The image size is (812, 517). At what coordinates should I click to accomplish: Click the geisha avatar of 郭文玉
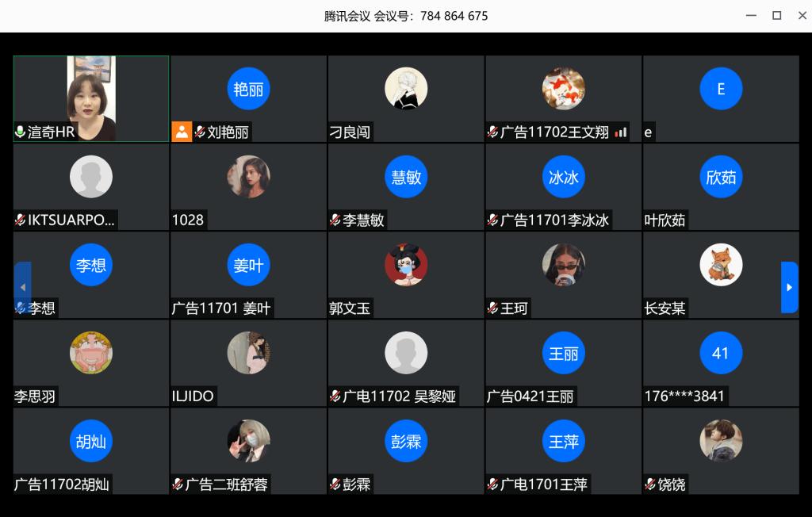406,265
